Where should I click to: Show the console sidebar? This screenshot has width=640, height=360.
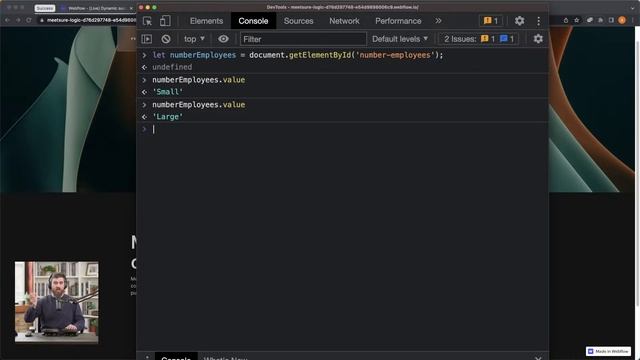point(147,39)
